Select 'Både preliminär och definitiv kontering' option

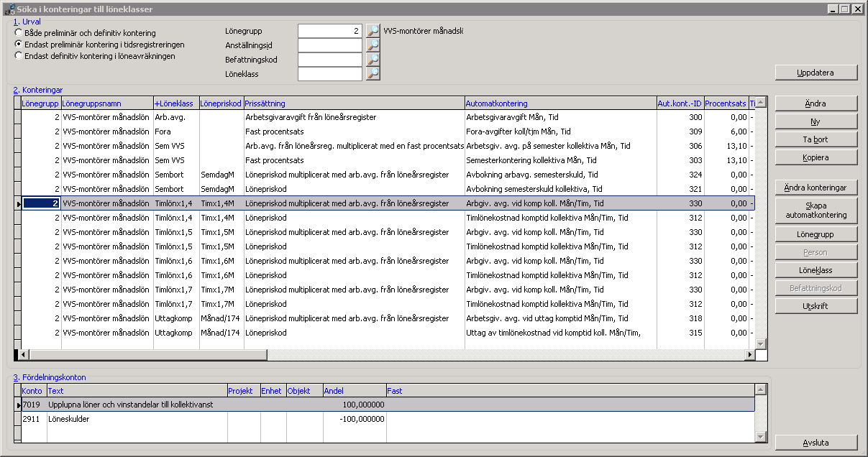85,33
